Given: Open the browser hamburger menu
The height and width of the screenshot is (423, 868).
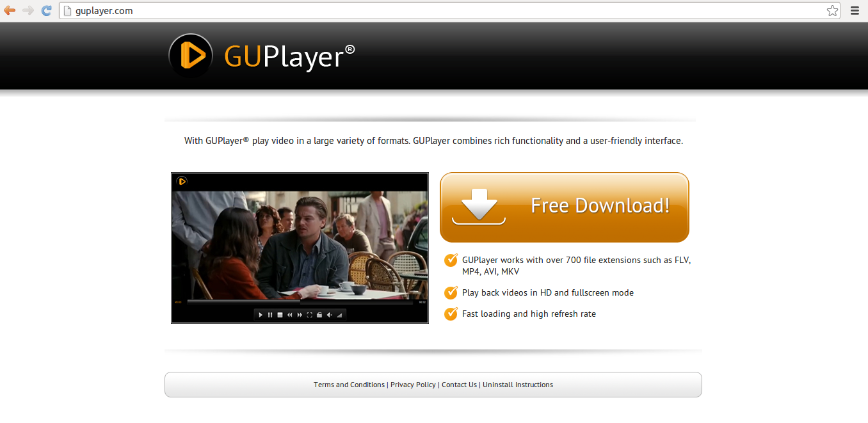Looking at the screenshot, I should tap(855, 10).
